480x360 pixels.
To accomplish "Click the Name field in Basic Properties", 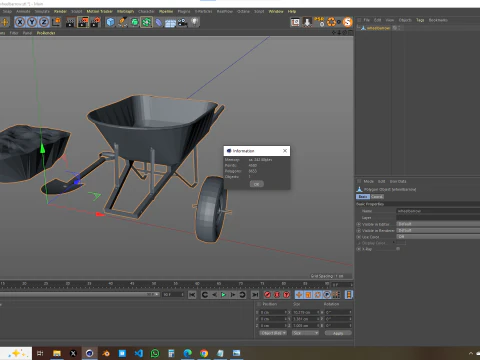I will coord(438,211).
